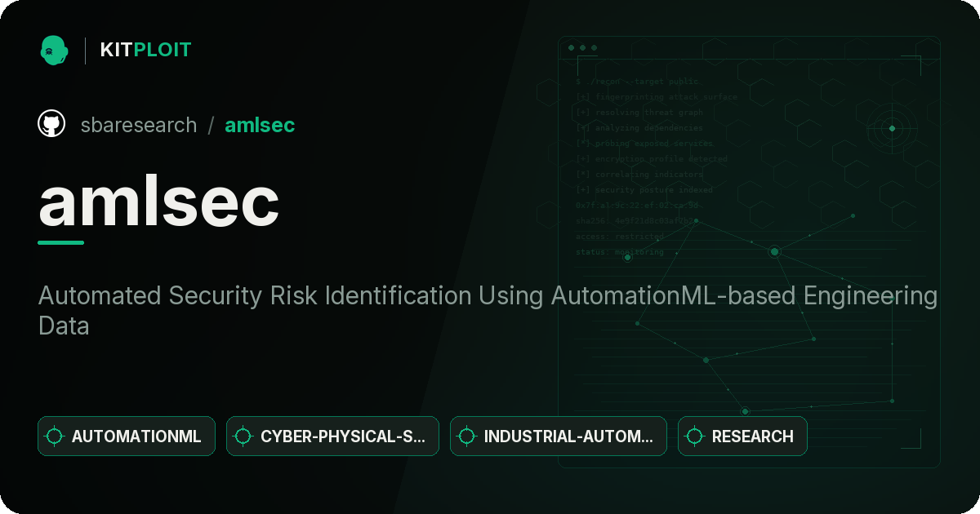Click the KitPloit green head logo

54,50
